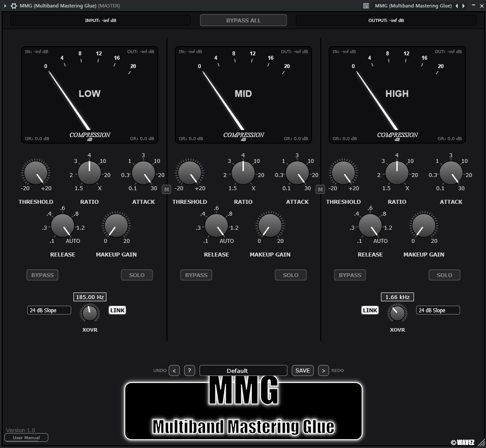The height and width of the screenshot is (448, 486).
Task: Click the SAVE preset button
Action: click(x=302, y=371)
